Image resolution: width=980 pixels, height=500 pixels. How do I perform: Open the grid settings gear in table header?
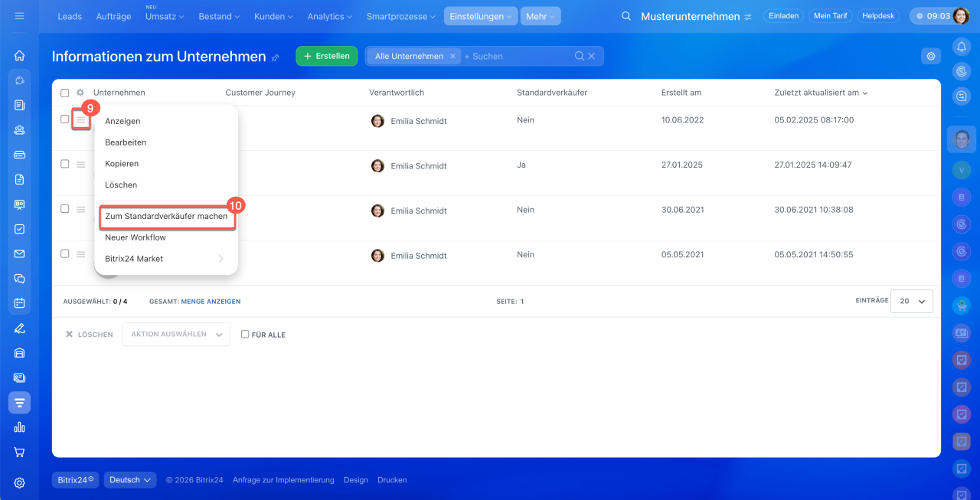[80, 93]
